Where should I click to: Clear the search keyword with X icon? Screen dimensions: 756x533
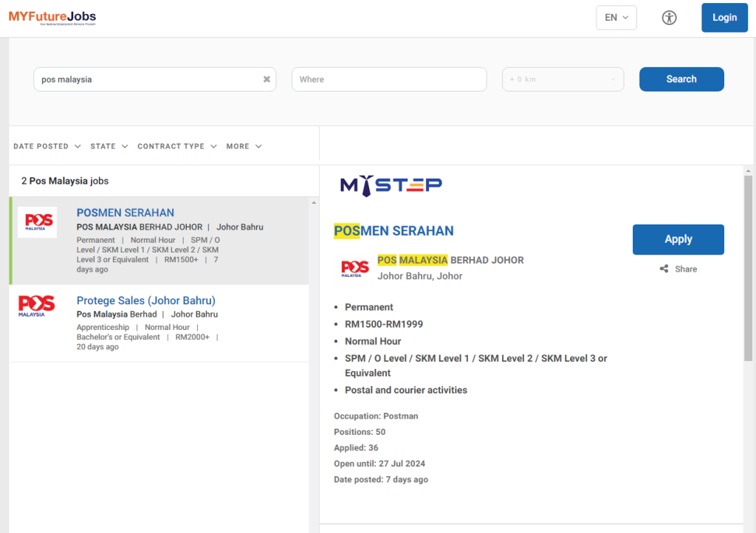click(x=267, y=80)
